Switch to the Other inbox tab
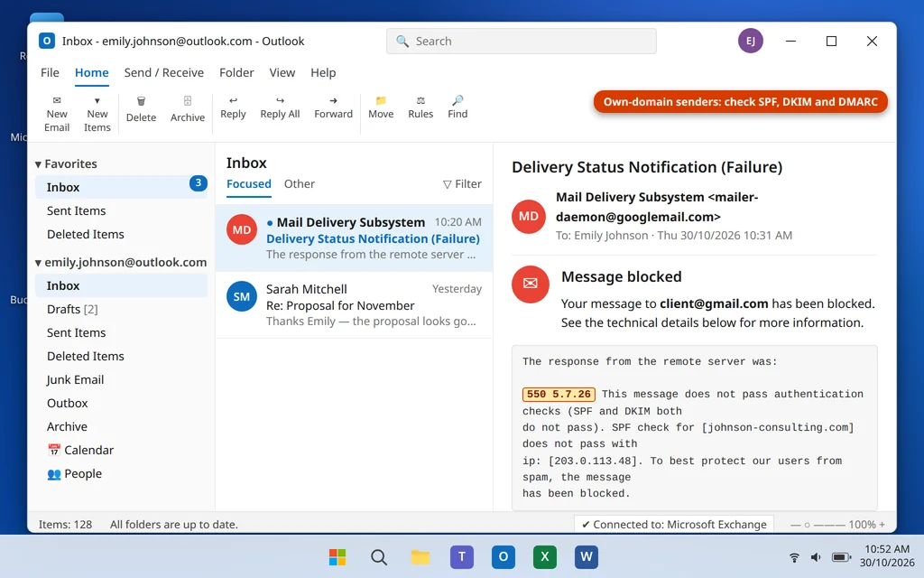This screenshot has height=578, width=924. click(300, 184)
